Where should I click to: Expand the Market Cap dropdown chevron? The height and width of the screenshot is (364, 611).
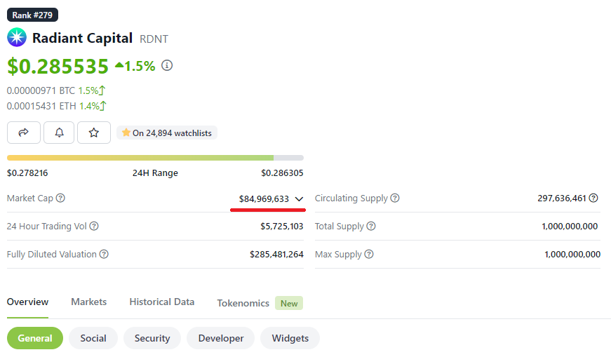(x=299, y=199)
